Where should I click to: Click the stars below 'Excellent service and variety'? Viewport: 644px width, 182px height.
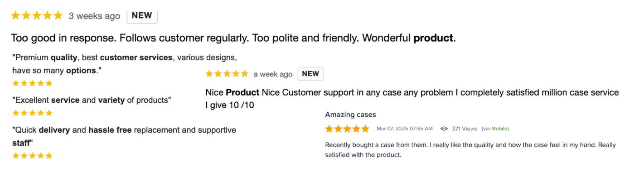tap(32, 113)
